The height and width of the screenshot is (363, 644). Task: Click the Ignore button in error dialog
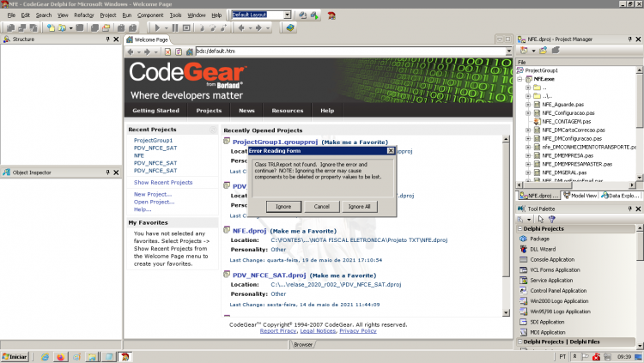tap(283, 207)
